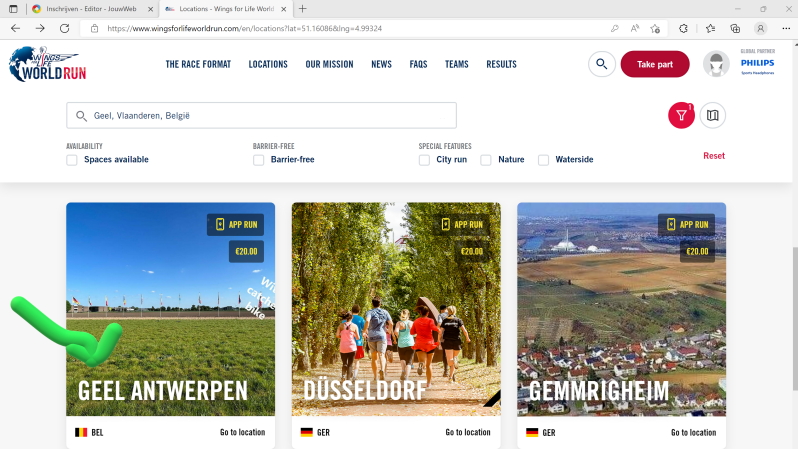
Task: Open the Favorites list icon
Action: tap(710, 29)
